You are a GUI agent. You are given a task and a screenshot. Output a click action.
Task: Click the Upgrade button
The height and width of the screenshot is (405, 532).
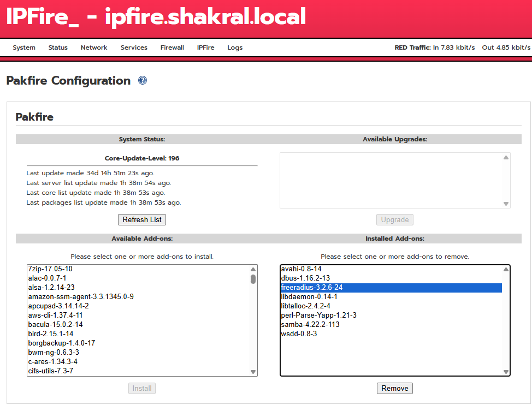point(395,219)
